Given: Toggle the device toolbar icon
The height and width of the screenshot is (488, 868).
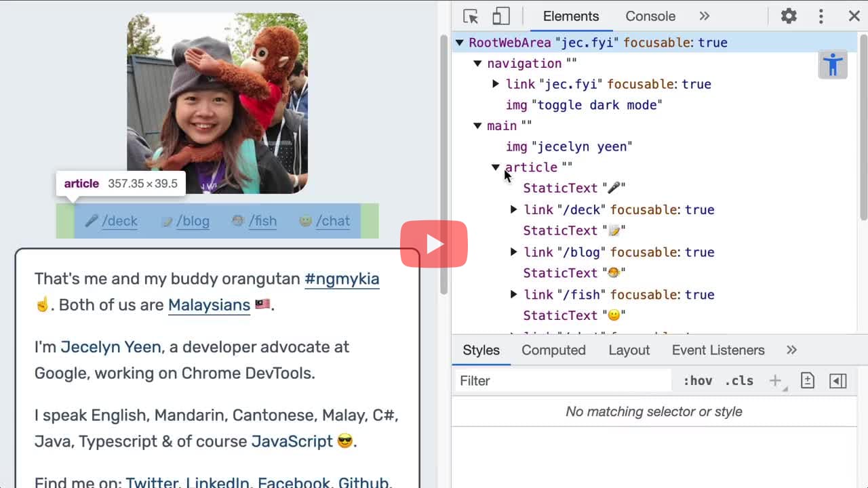Looking at the screenshot, I should (500, 16).
